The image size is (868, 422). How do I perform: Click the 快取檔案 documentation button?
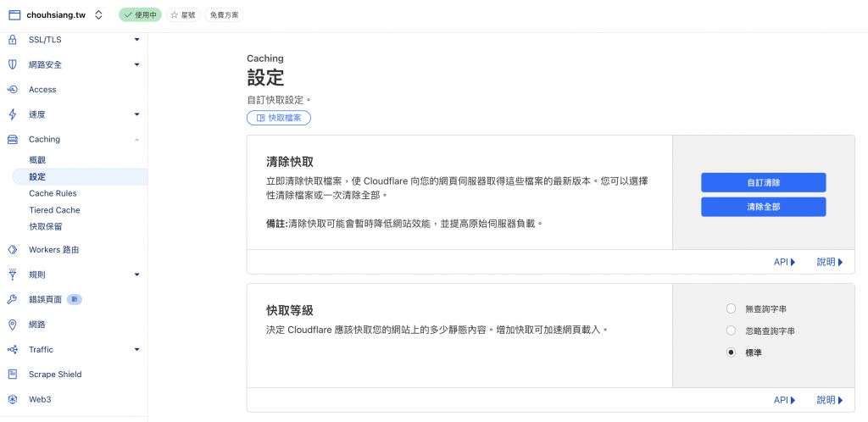click(x=279, y=118)
